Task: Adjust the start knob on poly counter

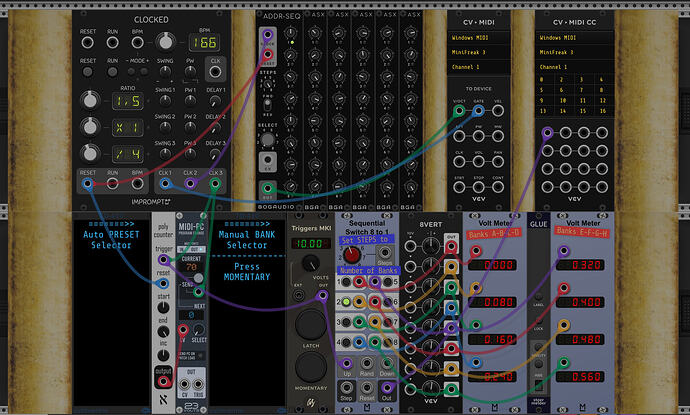Action: (163, 307)
